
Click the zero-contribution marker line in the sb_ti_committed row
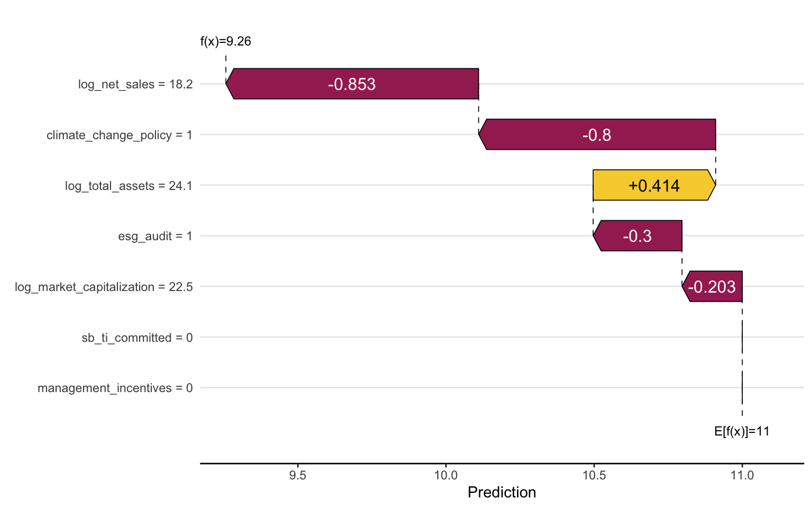pyautogui.click(x=742, y=337)
